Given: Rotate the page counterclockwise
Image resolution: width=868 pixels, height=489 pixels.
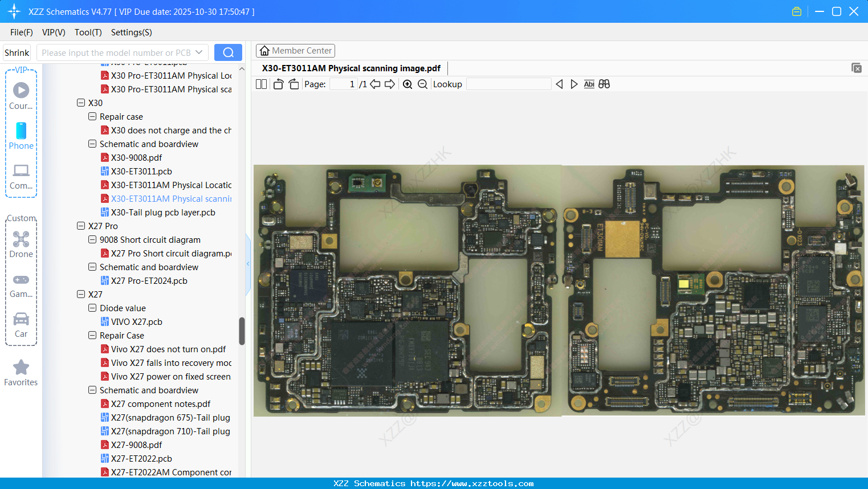Looking at the screenshot, I should [278, 84].
